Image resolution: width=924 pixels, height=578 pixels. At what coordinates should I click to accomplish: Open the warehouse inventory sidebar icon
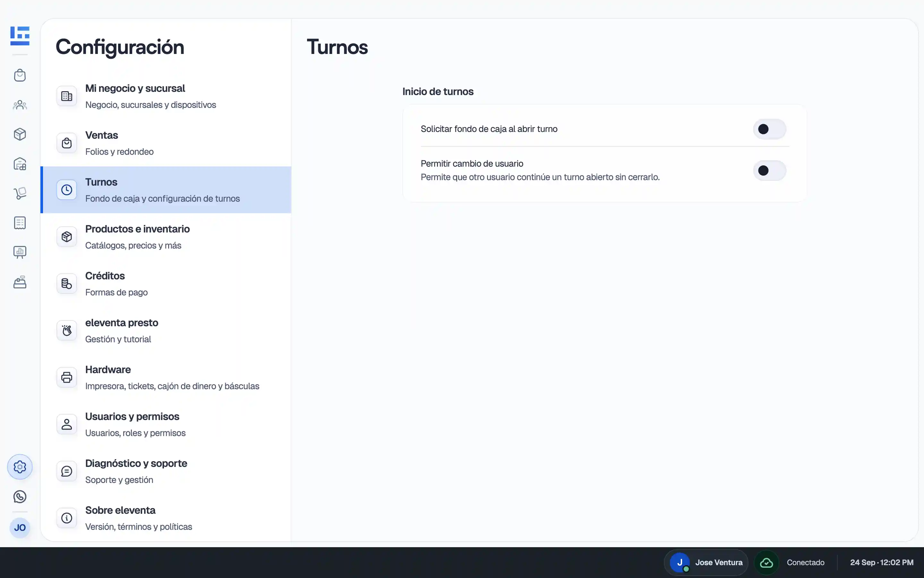tap(20, 164)
